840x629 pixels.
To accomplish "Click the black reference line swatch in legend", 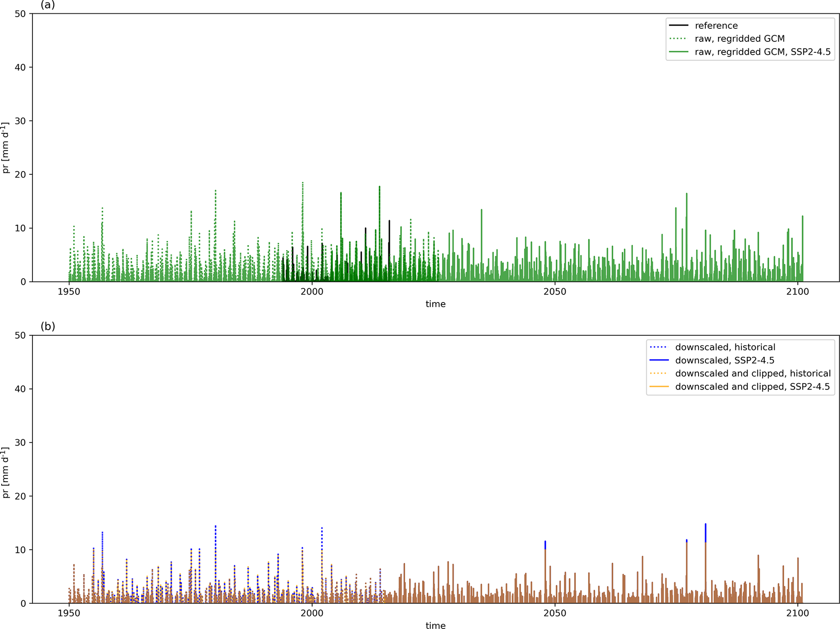I will [678, 26].
